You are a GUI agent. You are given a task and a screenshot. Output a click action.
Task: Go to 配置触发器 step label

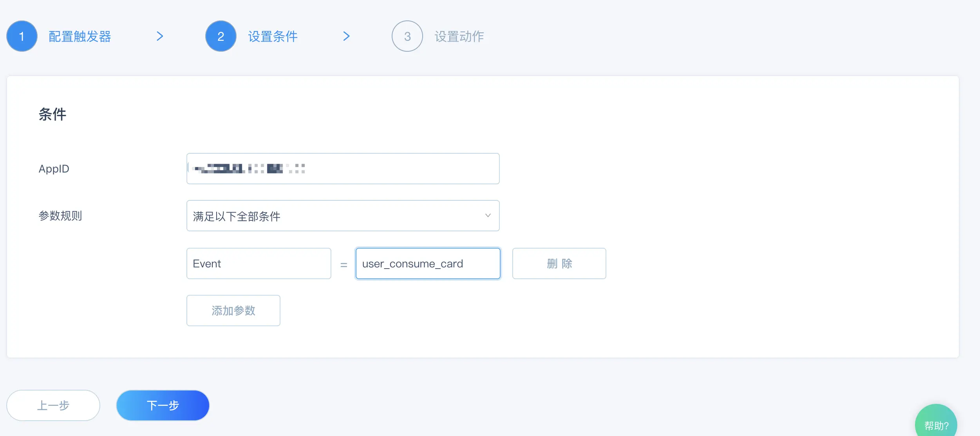click(x=80, y=36)
